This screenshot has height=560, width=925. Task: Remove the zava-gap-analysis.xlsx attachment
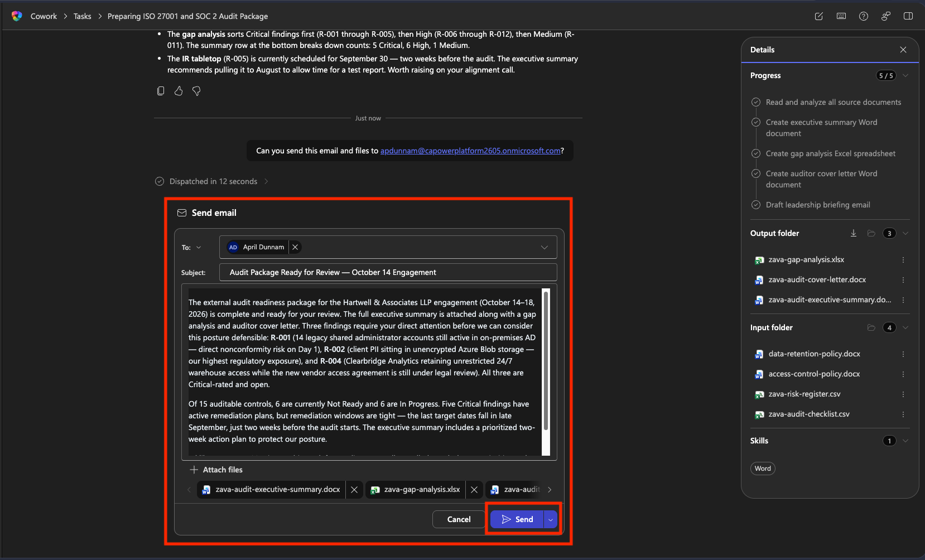[474, 489]
